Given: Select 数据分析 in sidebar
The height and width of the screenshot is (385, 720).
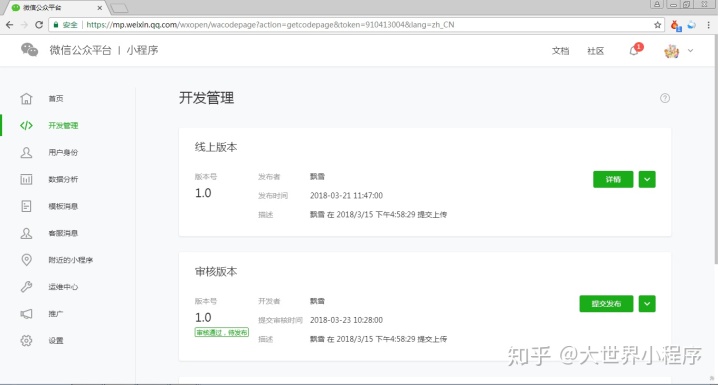Looking at the screenshot, I should click(x=63, y=179).
